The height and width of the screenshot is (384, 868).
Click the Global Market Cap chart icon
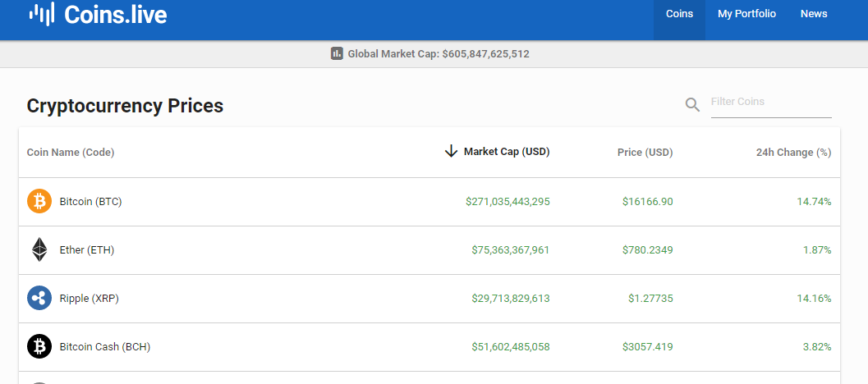[x=337, y=53]
